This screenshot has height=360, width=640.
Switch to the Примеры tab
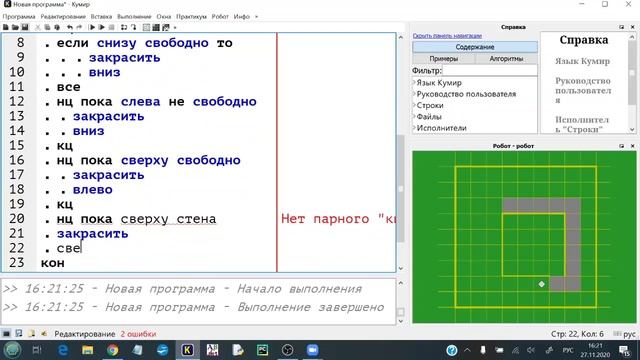pos(444,59)
